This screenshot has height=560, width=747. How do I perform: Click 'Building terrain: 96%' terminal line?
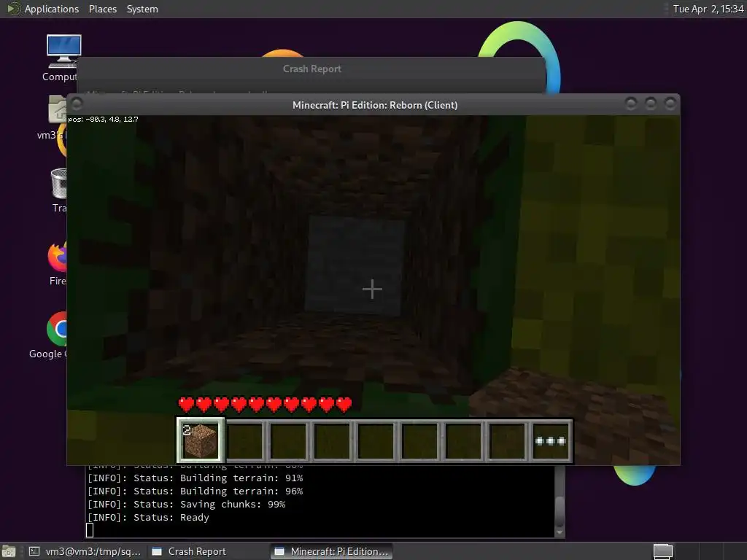(196, 491)
